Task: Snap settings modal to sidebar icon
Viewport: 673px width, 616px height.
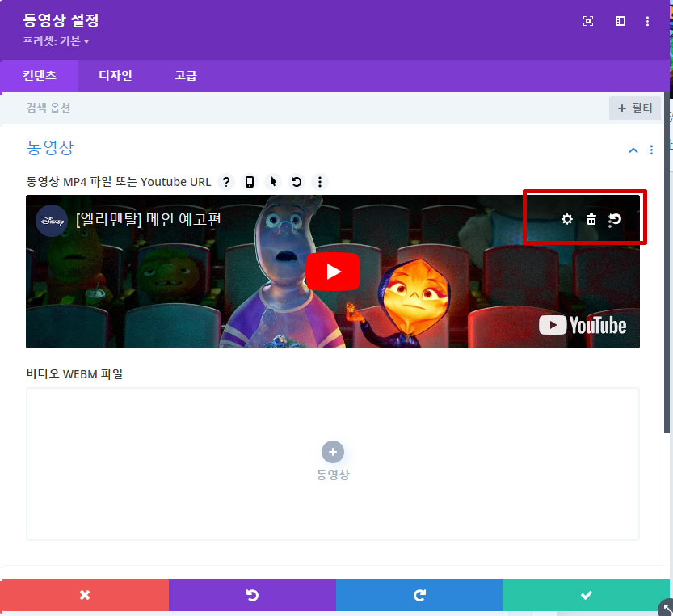Action: [620, 21]
